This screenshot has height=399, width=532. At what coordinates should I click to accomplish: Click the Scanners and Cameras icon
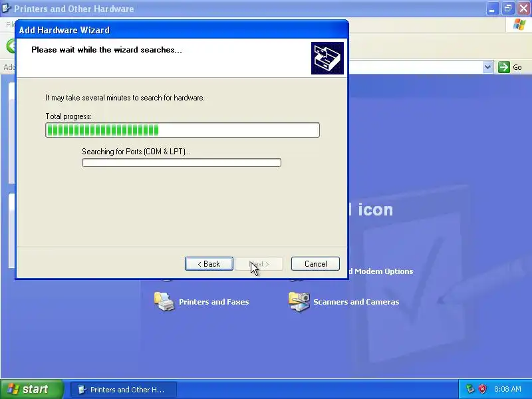299,301
